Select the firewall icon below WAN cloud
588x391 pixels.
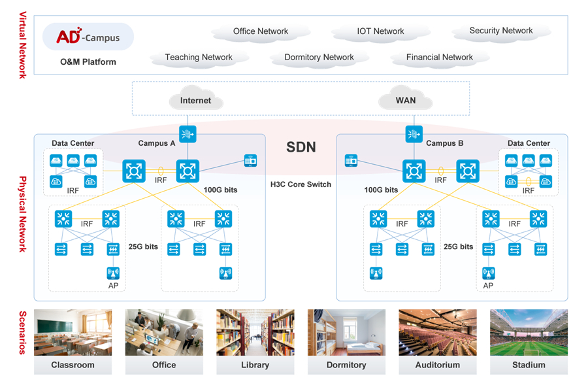pos(414,134)
